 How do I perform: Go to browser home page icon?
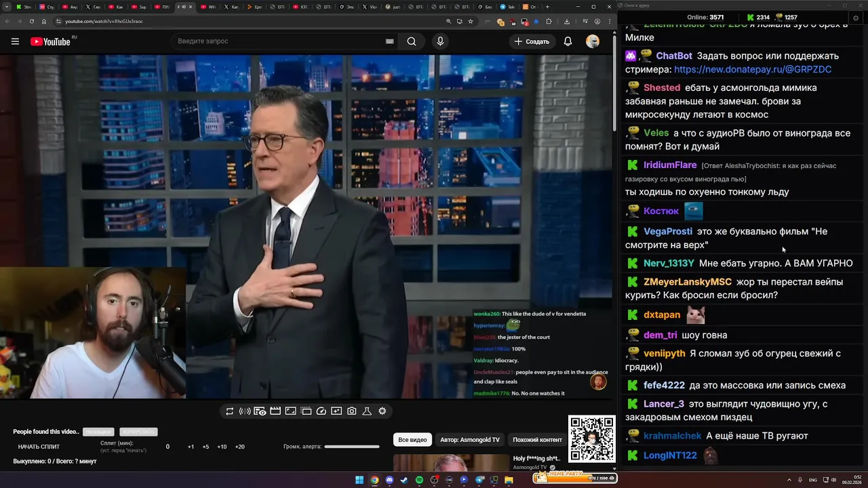[x=44, y=21]
